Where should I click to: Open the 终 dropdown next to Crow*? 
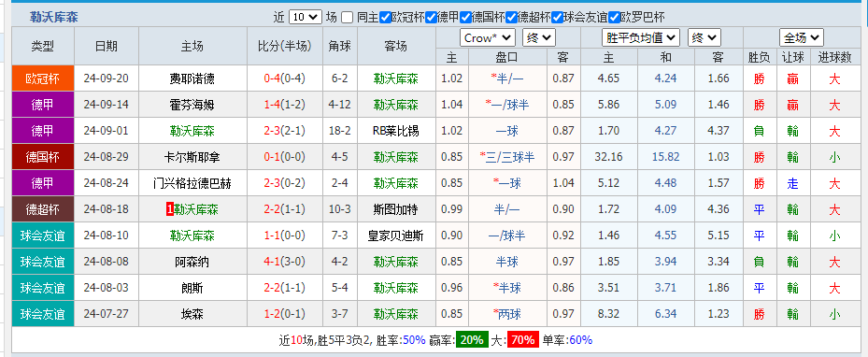(x=538, y=37)
